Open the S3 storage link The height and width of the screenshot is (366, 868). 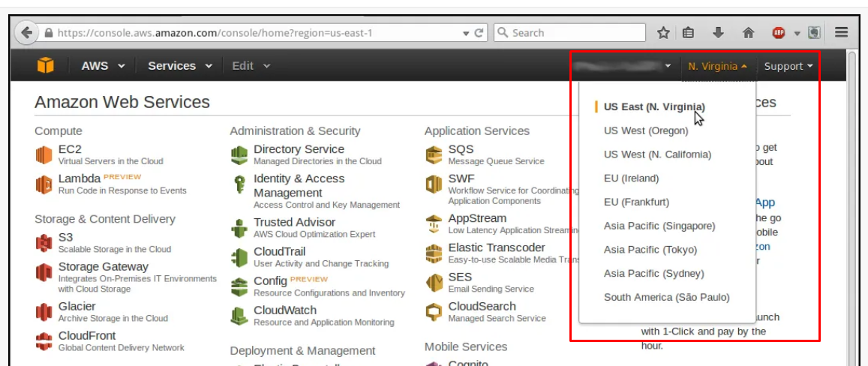click(65, 238)
